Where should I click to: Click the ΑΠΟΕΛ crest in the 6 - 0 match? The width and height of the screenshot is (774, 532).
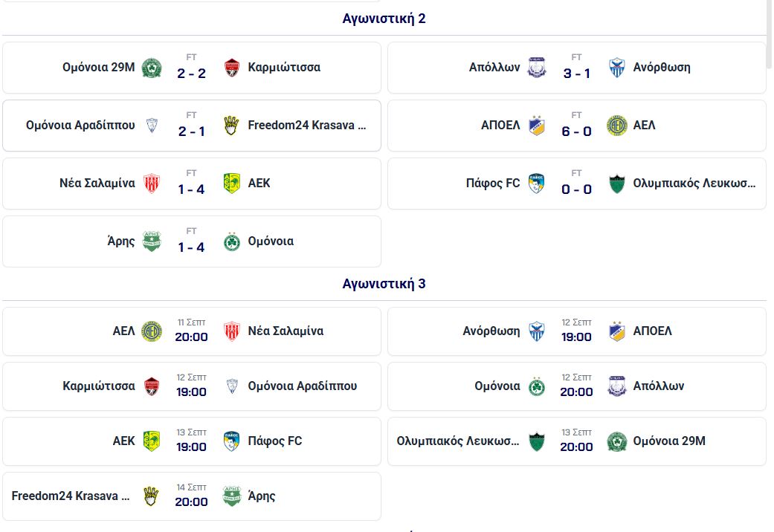tap(537, 126)
